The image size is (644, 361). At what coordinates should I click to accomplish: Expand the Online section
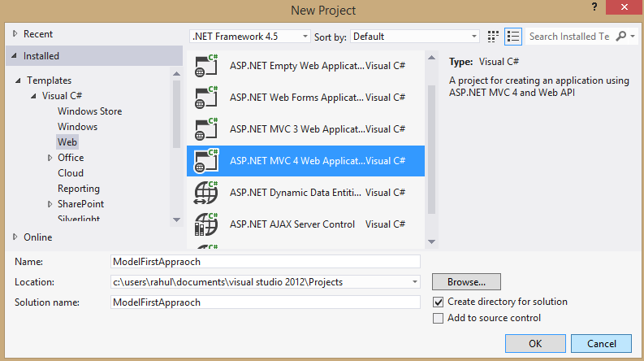pos(15,237)
